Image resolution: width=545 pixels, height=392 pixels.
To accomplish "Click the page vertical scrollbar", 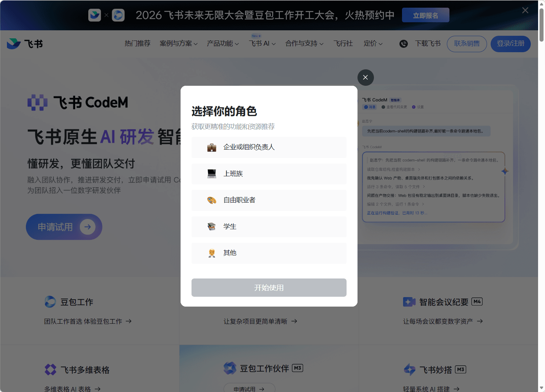I will point(542,24).
